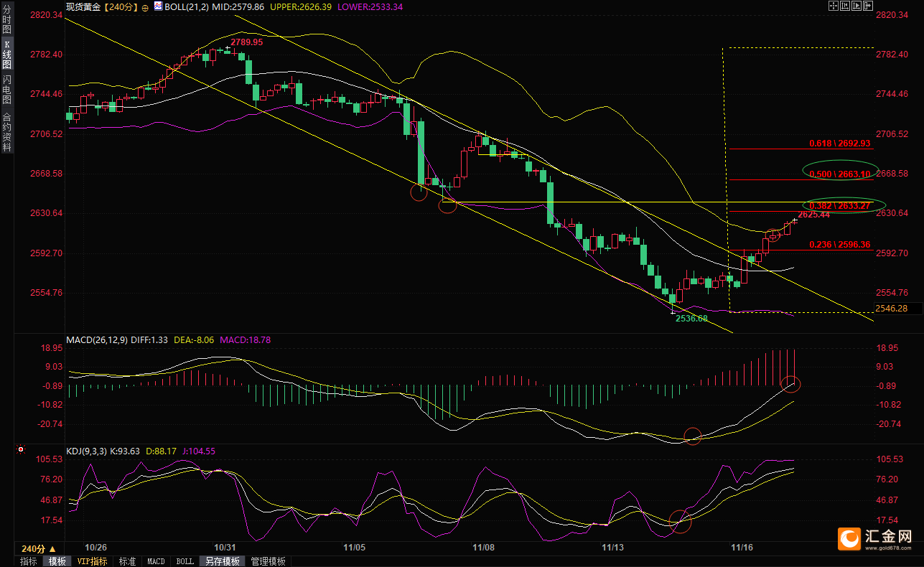
Task: Click the play-forward chart icon
Action: click(857, 6)
